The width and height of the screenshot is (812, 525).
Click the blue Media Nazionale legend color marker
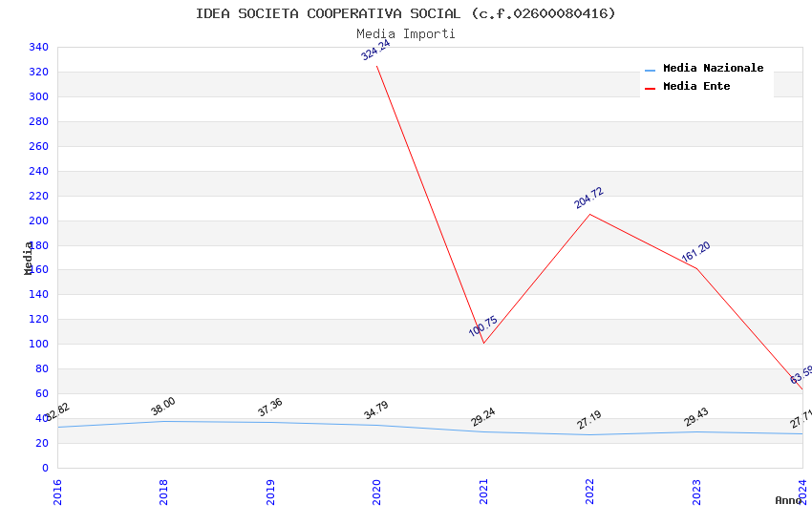point(650,71)
